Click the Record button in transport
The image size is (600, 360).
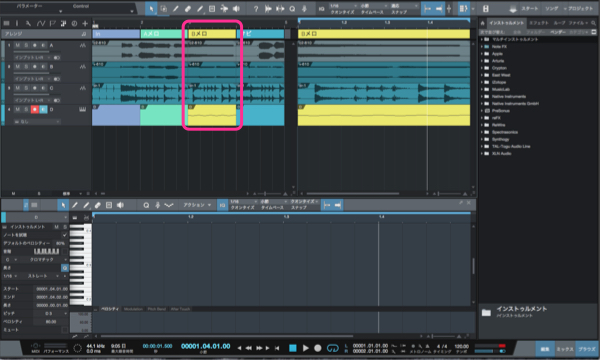click(318, 348)
